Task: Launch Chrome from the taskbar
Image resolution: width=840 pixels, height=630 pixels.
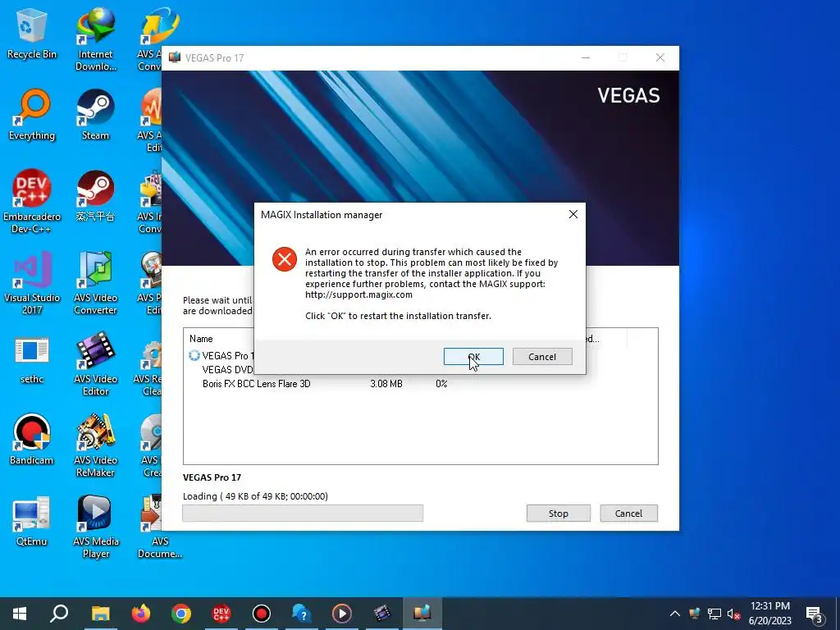Action: pos(181,614)
